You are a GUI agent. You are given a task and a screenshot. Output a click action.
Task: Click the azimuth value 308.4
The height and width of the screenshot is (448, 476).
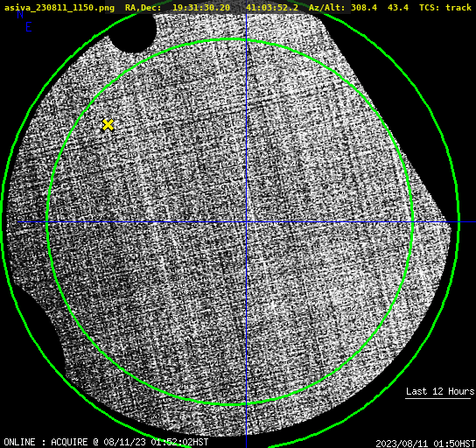pyautogui.click(x=364, y=8)
